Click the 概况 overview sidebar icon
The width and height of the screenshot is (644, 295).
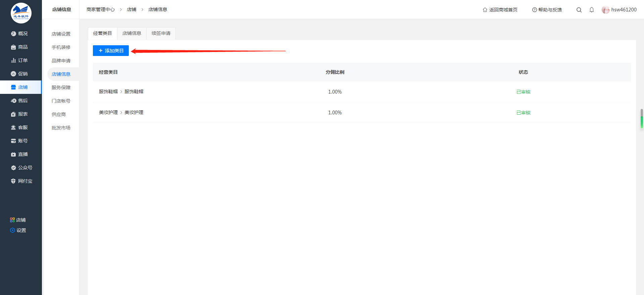coord(13,34)
